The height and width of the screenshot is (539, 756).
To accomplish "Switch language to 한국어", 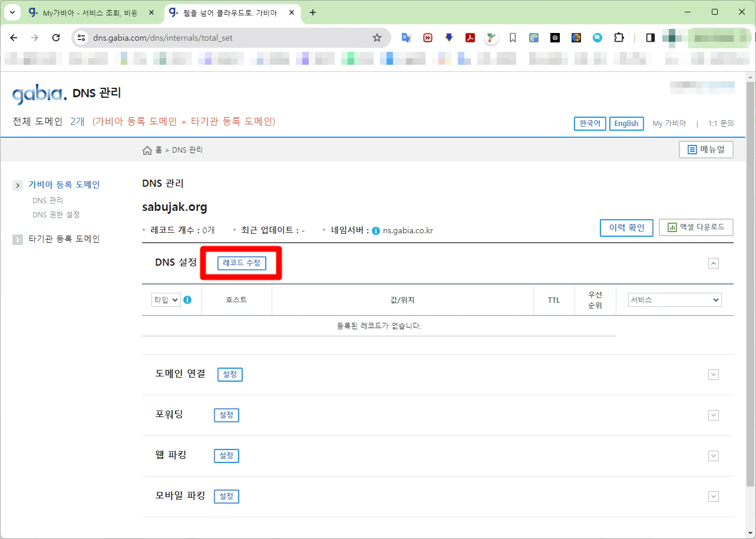I will coord(590,124).
